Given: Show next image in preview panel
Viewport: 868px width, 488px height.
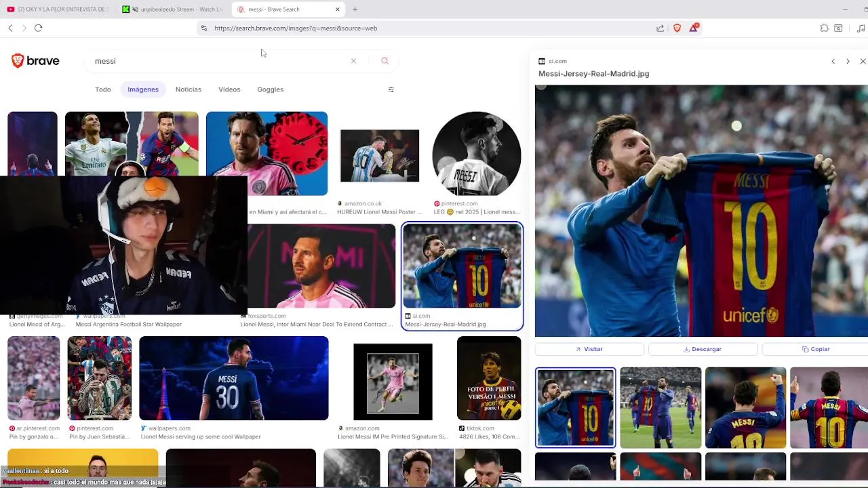Looking at the screenshot, I should coord(848,62).
